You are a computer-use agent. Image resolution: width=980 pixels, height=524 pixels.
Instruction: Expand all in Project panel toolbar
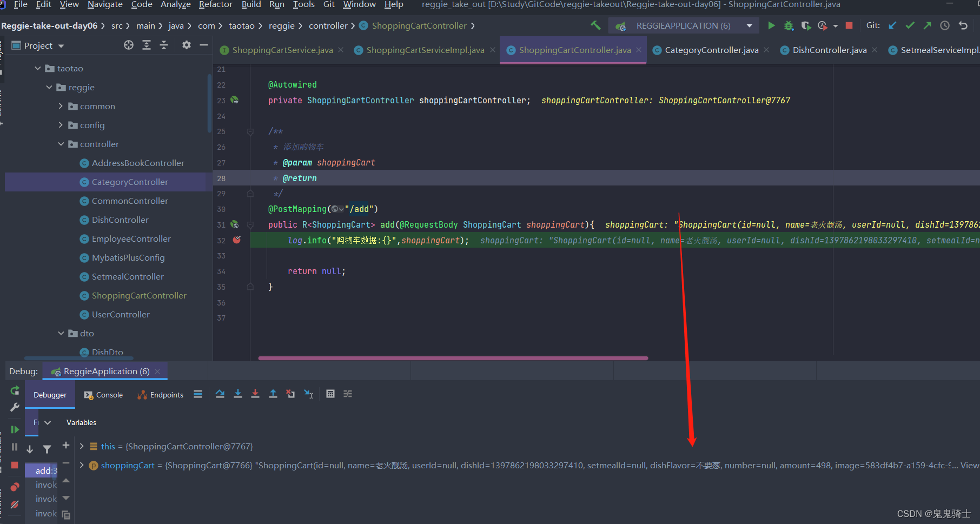tap(147, 45)
